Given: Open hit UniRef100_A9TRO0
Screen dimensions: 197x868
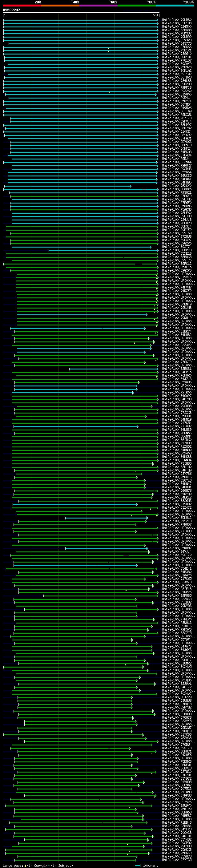Looking at the screenshot, I should 177,393.
